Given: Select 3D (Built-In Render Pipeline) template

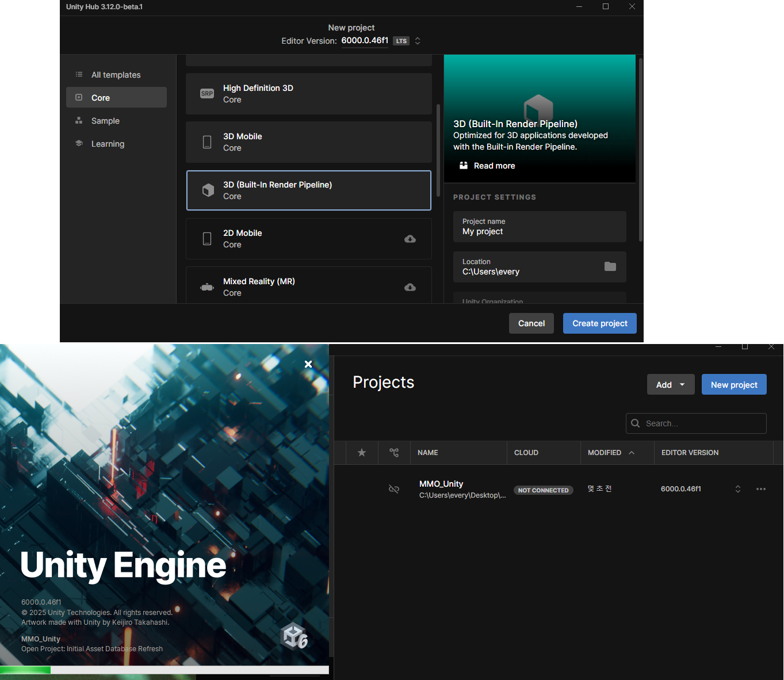Looking at the screenshot, I should tap(308, 190).
